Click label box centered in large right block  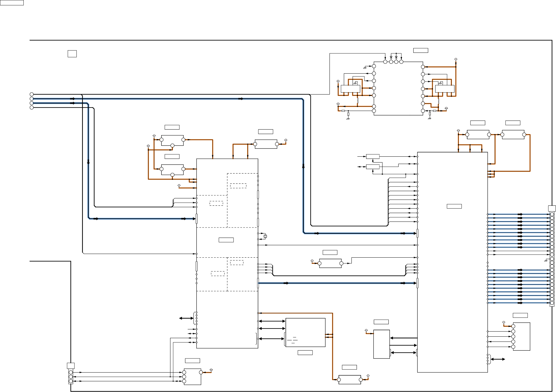(454, 206)
